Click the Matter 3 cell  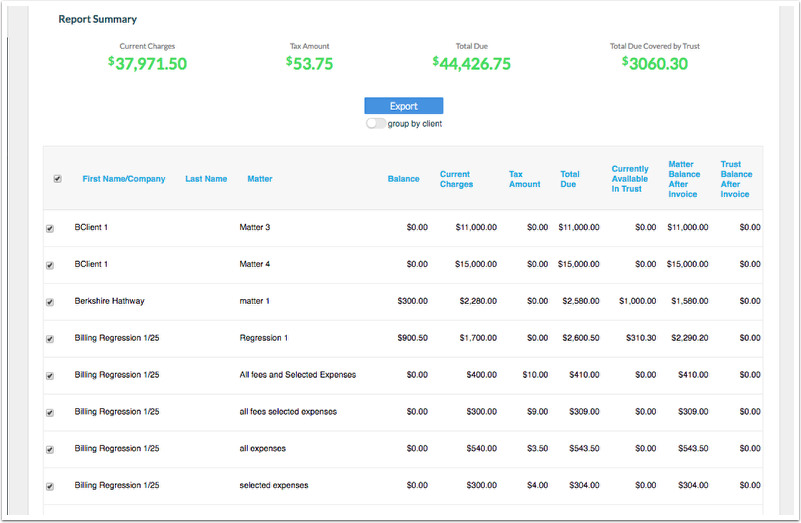[x=254, y=227]
